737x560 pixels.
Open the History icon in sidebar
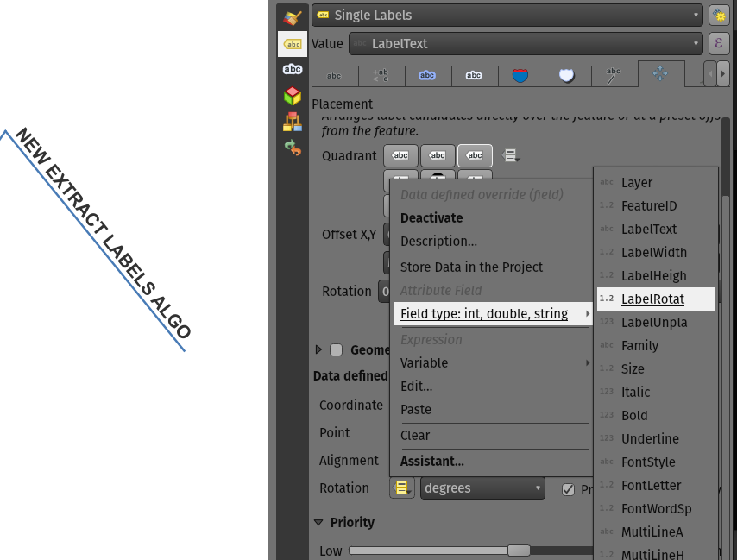[293, 147]
